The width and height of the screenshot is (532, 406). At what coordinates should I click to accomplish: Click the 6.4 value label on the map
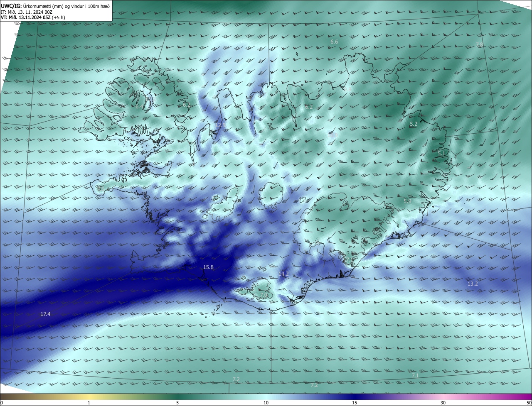(x=139, y=107)
